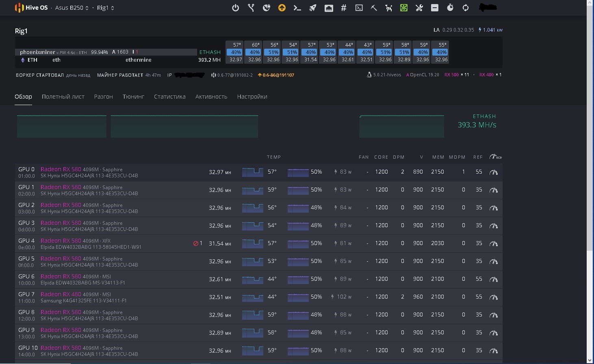Click the phoenixminer miner name
594x364 pixels.
coord(37,52)
